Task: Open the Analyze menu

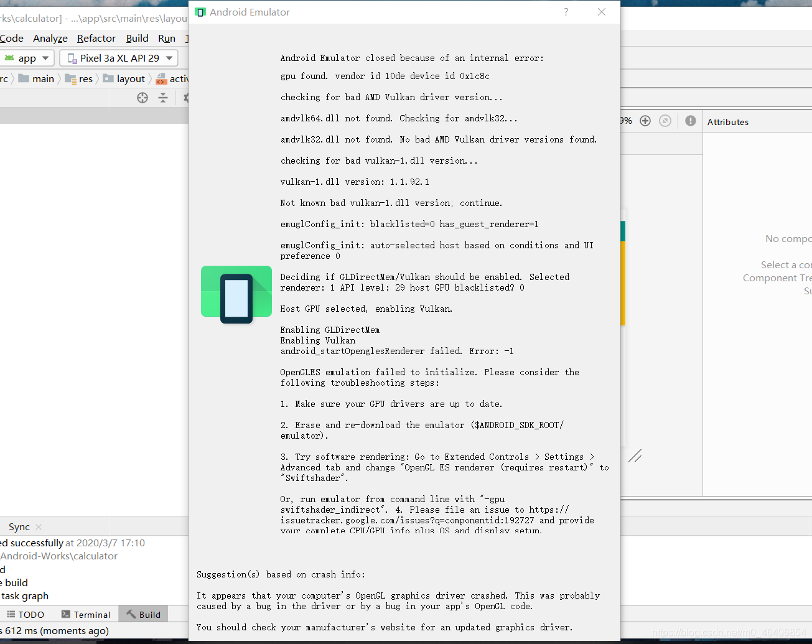Action: (50, 38)
